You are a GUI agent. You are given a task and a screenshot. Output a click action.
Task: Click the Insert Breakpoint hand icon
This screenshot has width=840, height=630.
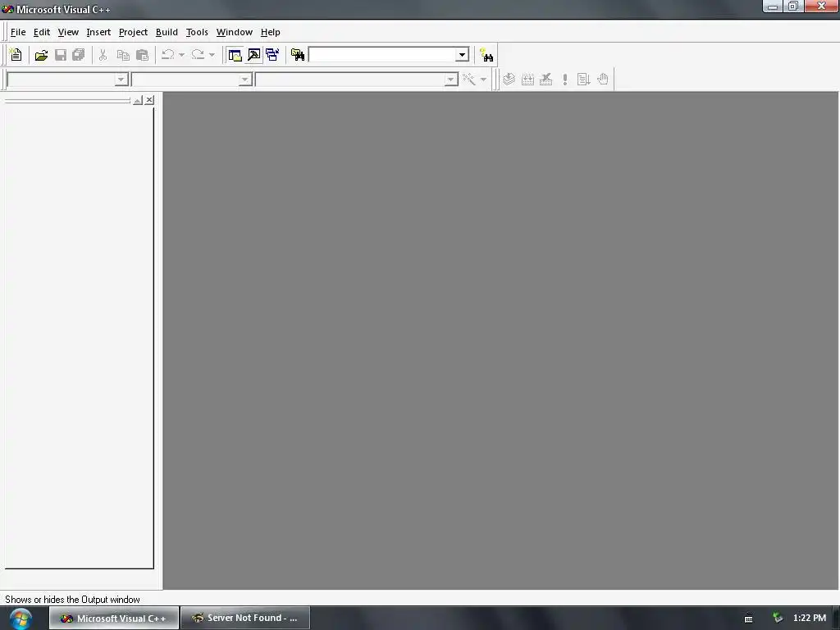[x=603, y=80]
